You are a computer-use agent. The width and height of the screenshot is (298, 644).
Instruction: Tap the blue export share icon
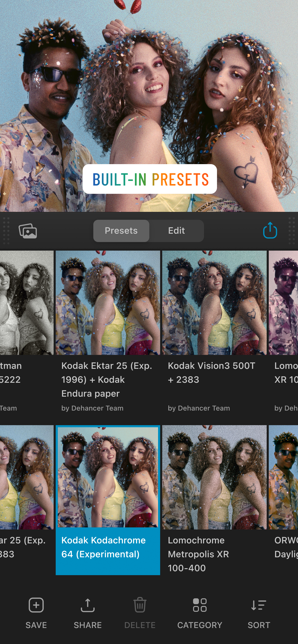pos(270,230)
